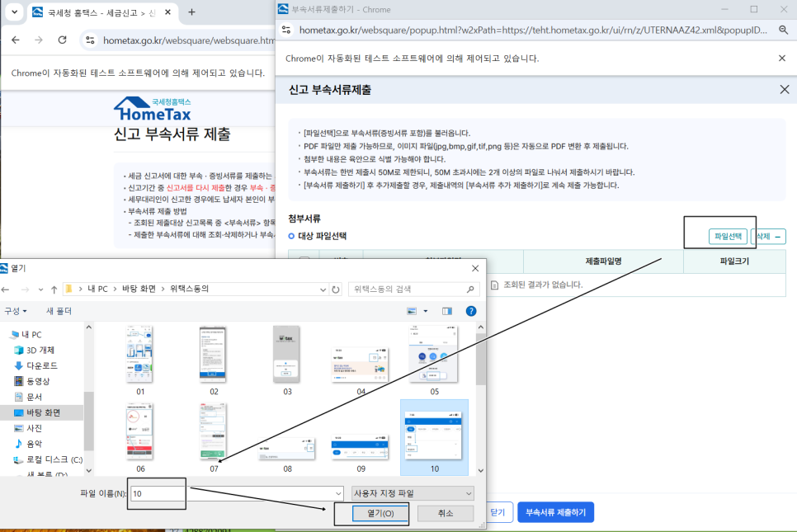
Task: Click the 삭제 button beside 파일선택
Action: pyautogui.click(x=768, y=236)
